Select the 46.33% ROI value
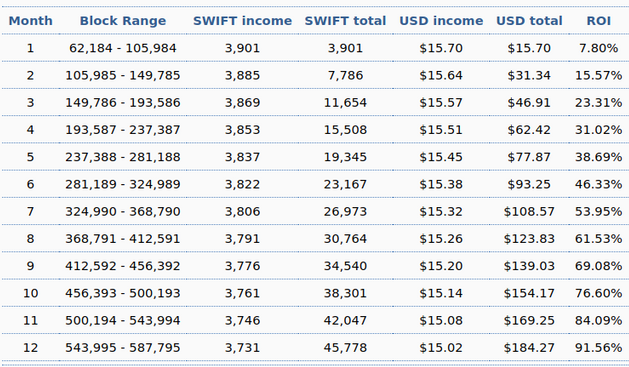 click(599, 185)
